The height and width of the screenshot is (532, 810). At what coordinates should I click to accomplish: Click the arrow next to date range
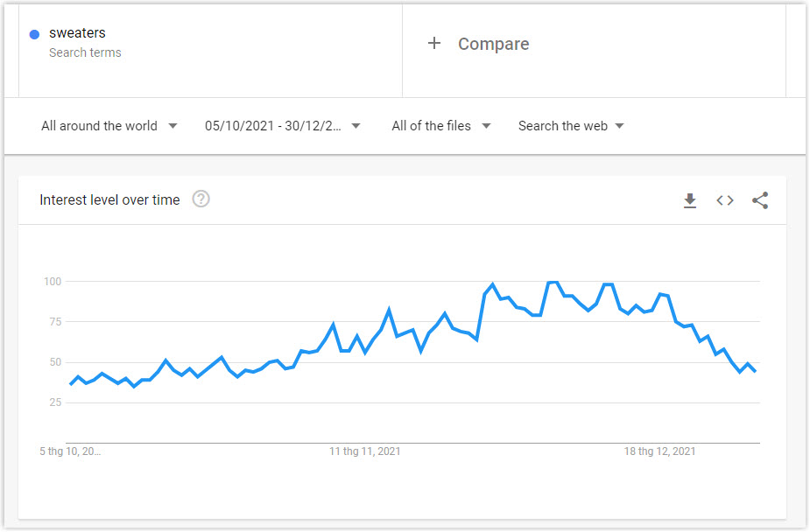point(356,126)
